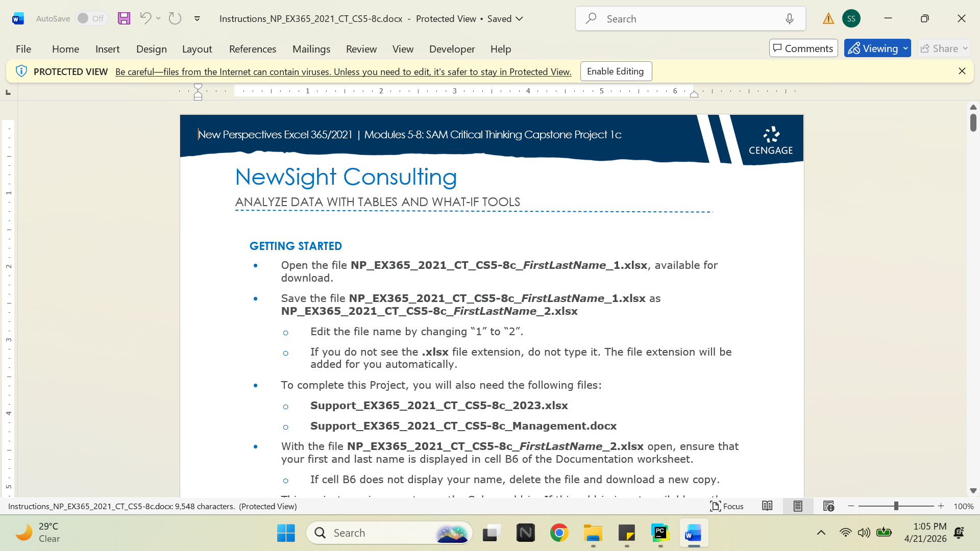Open Wi-Fi network settings icon
Image resolution: width=980 pixels, height=551 pixels.
point(846,533)
